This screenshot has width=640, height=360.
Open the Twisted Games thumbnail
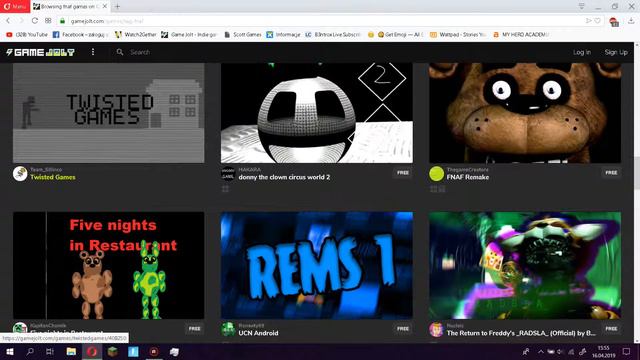[109, 113]
